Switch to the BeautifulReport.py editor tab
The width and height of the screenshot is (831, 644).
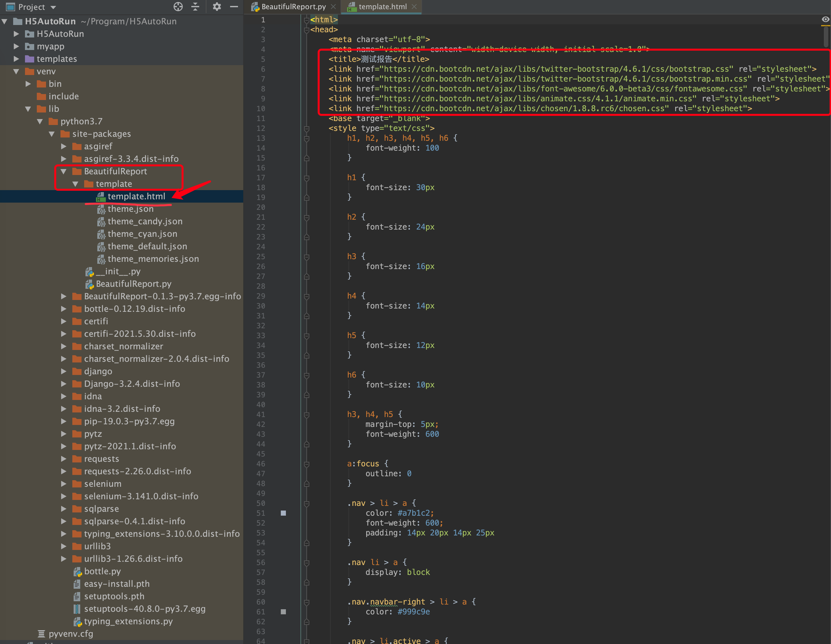292,7
